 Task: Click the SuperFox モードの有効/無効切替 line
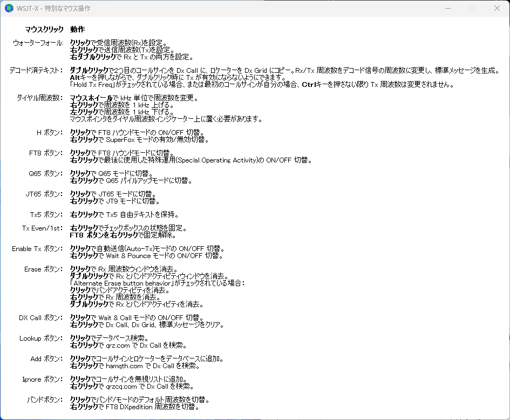(140, 140)
